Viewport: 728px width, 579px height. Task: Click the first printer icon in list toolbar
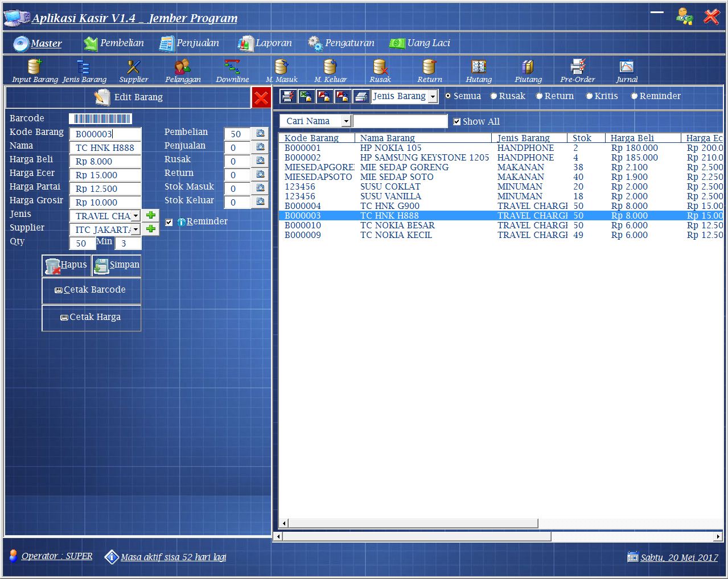click(x=289, y=97)
